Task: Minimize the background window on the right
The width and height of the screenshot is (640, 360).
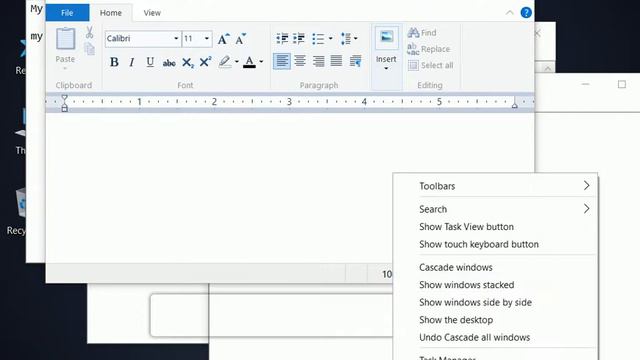Action: coord(585,84)
